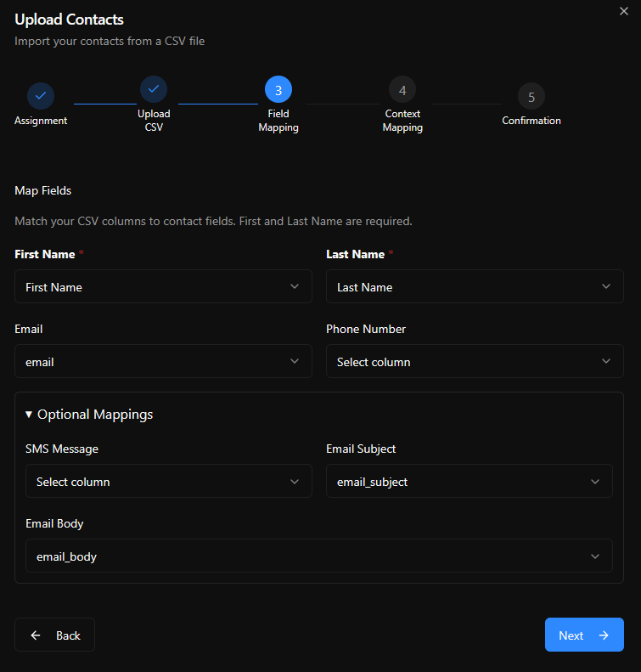Screen dimensions: 641x672
Task: Open the Last Name column dropdown
Action: click(x=475, y=287)
